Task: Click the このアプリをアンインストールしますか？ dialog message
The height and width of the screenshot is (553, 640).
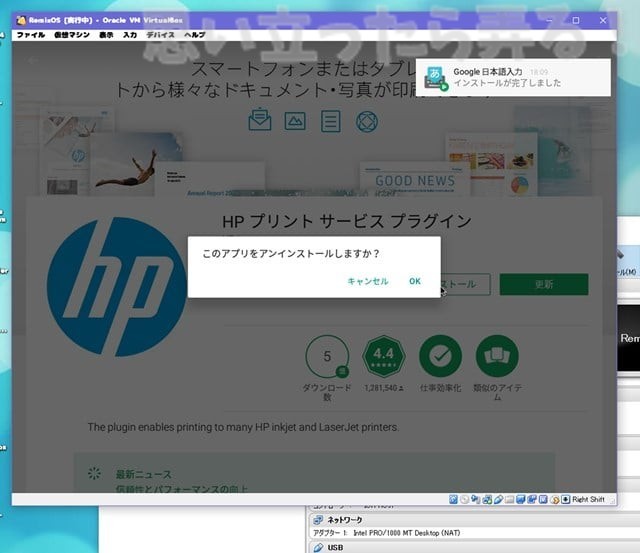Action: click(x=291, y=253)
